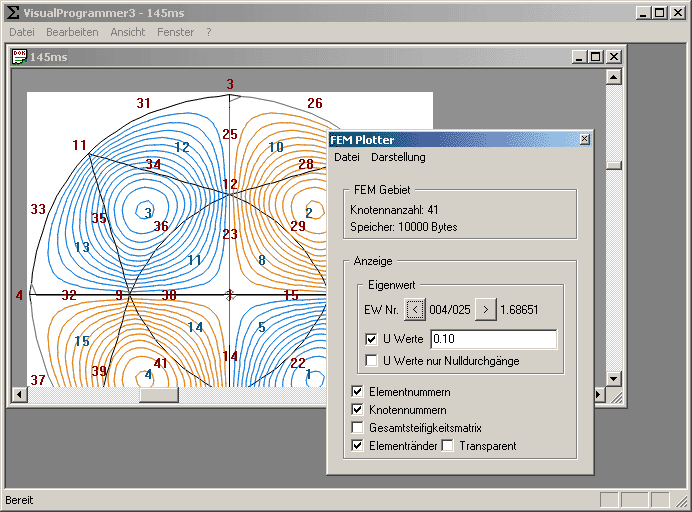Toggle Elementnummern checkbox
Viewport: 692px width, 512px height.
pyautogui.click(x=359, y=392)
